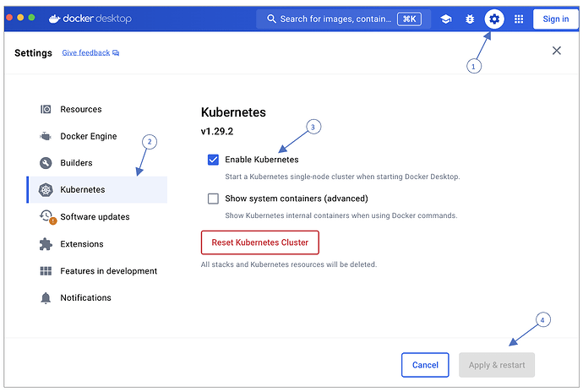The image size is (583, 392).
Task: Select Kubernetes in the settings sidebar
Action: click(x=97, y=190)
